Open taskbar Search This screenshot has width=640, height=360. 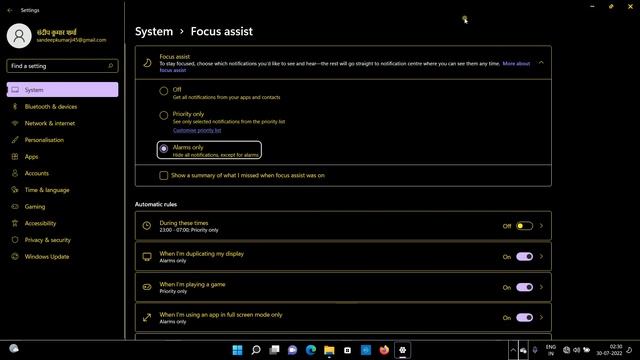pyautogui.click(x=256, y=350)
